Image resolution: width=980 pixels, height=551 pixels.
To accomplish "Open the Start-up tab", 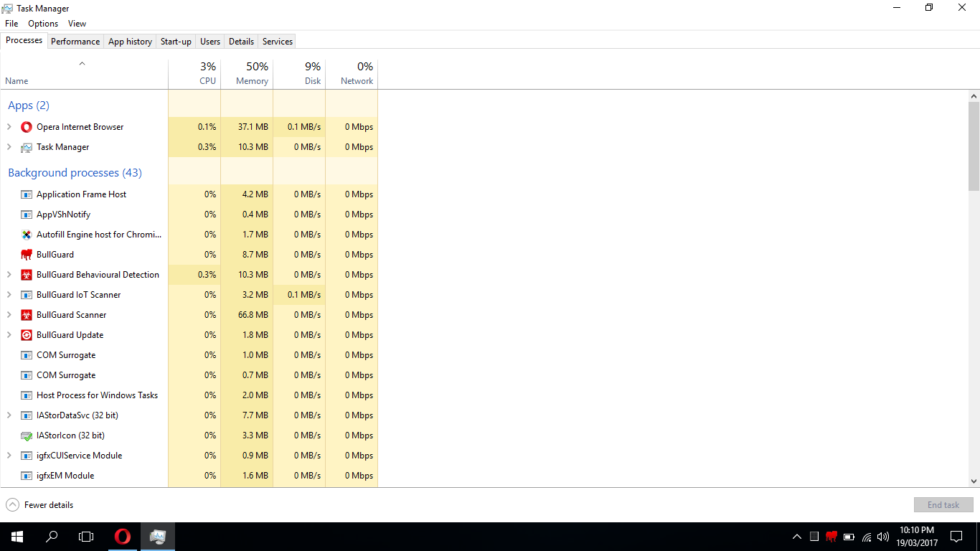I will pos(176,42).
